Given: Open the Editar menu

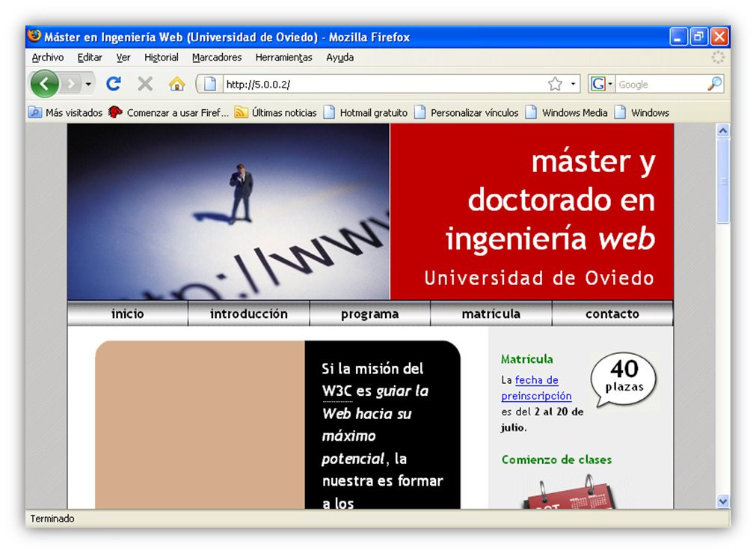Looking at the screenshot, I should tap(90, 58).
